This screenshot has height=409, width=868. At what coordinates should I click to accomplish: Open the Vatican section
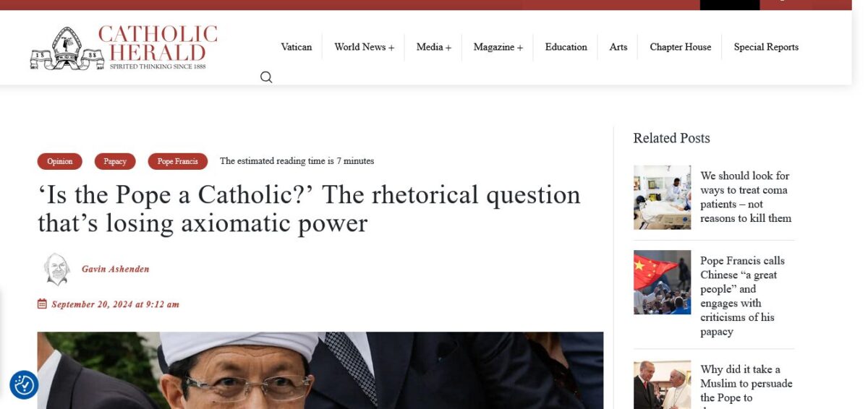[296, 47]
